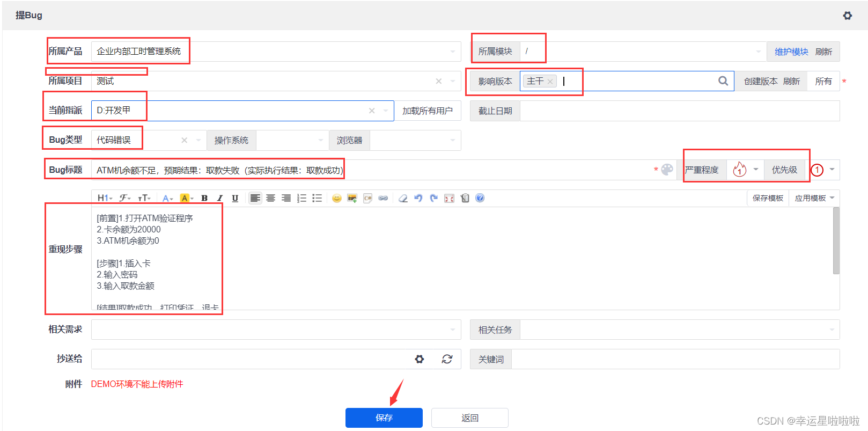Open editor help question mark icon
The width and height of the screenshot is (868, 431).
480,198
